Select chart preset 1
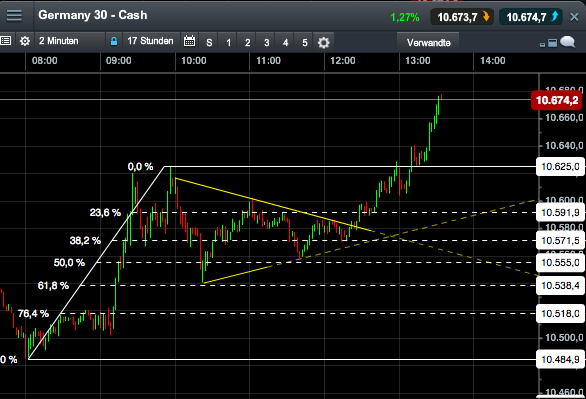 click(228, 43)
